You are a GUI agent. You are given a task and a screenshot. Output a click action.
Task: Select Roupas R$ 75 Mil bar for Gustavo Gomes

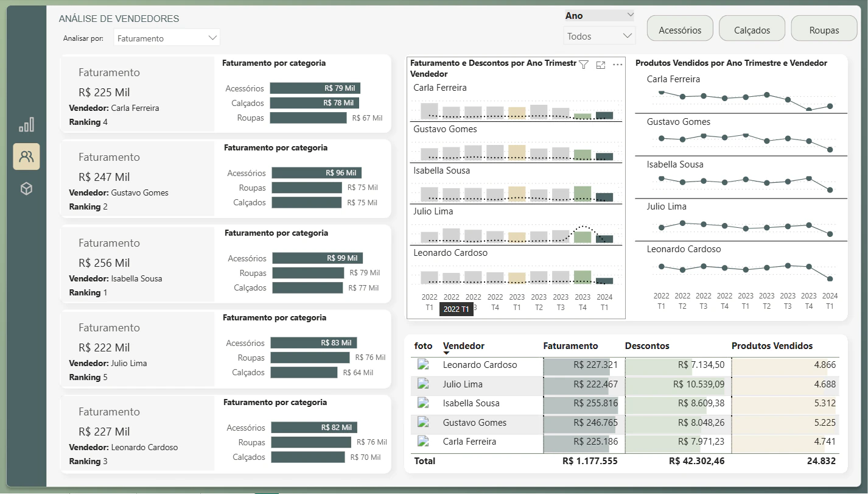(307, 188)
